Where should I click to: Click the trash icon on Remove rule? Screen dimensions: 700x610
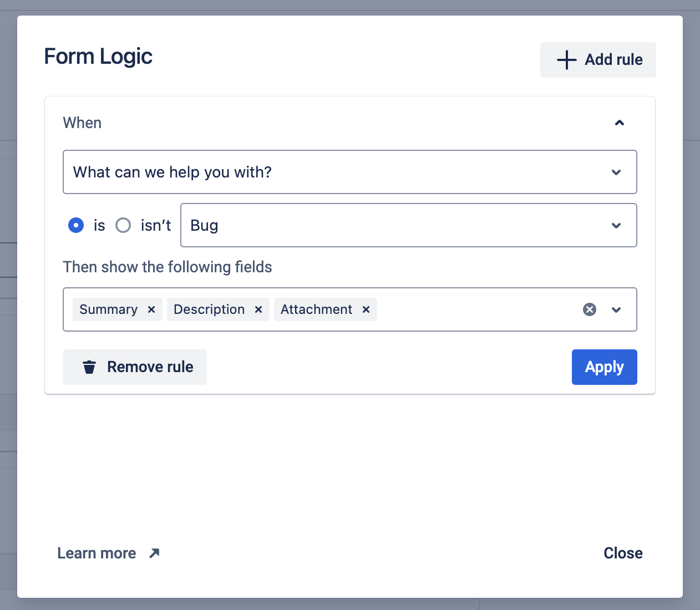click(x=89, y=367)
